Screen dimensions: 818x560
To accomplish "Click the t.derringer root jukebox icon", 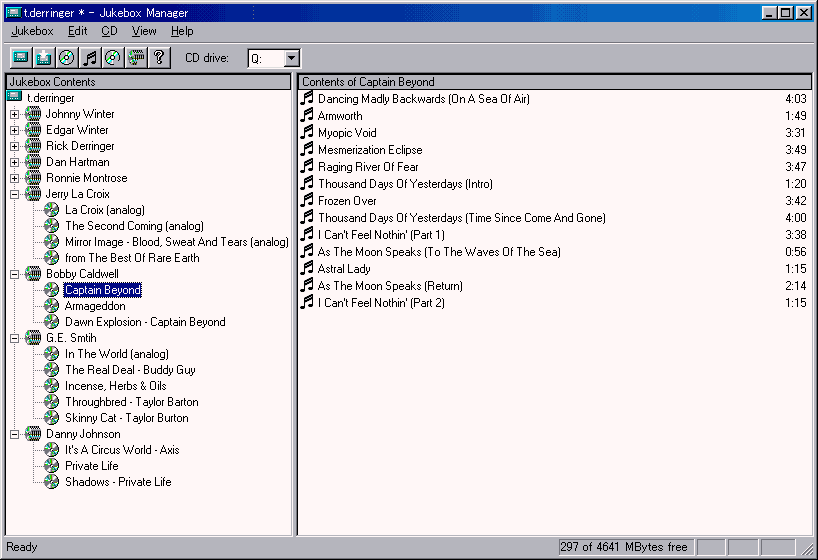I will pos(14,98).
